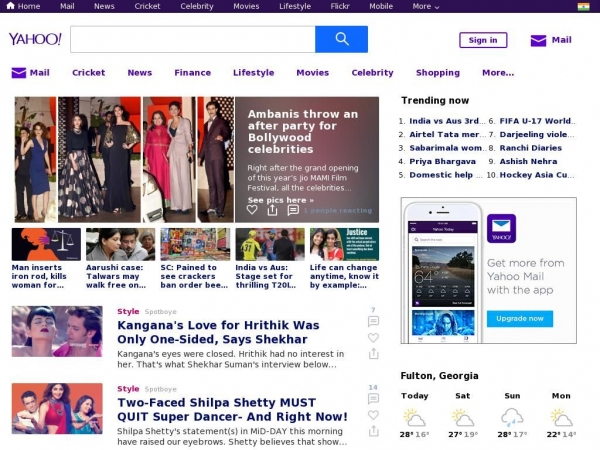The height and width of the screenshot is (450, 600).
Task: Open SC crackers ban story thumbnail
Action: [x=195, y=244]
